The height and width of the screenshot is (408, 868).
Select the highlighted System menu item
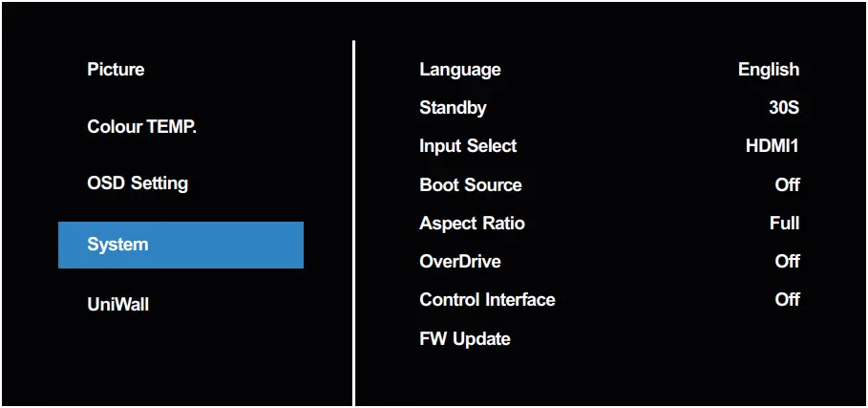180,245
